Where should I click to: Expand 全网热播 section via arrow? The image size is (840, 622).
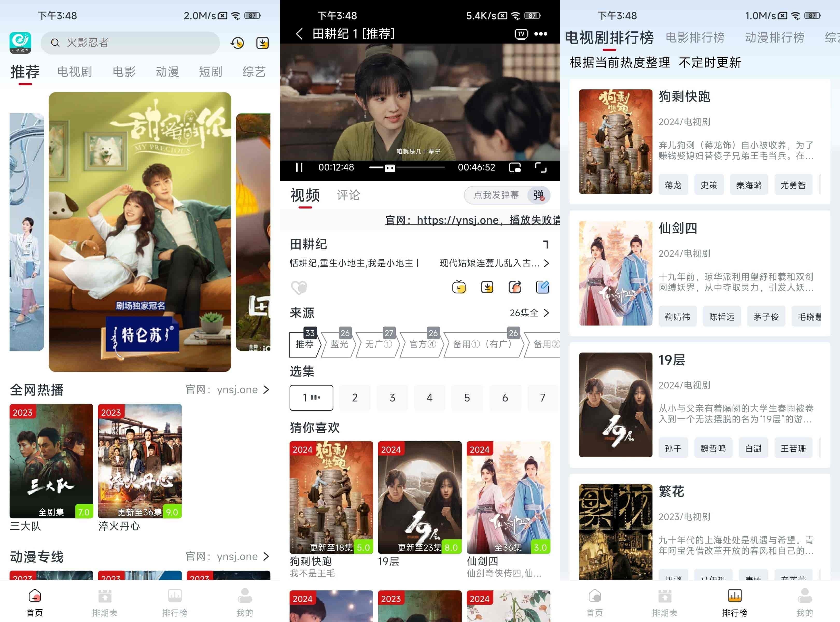266,389
